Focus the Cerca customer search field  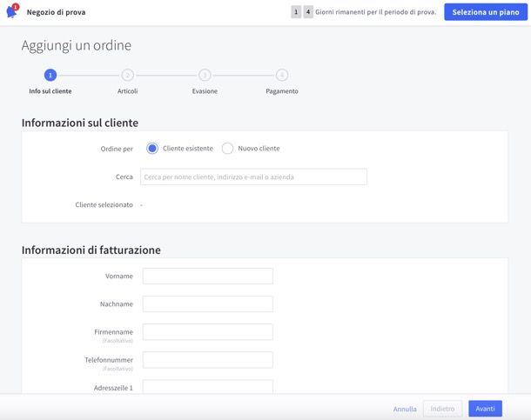tap(253, 177)
